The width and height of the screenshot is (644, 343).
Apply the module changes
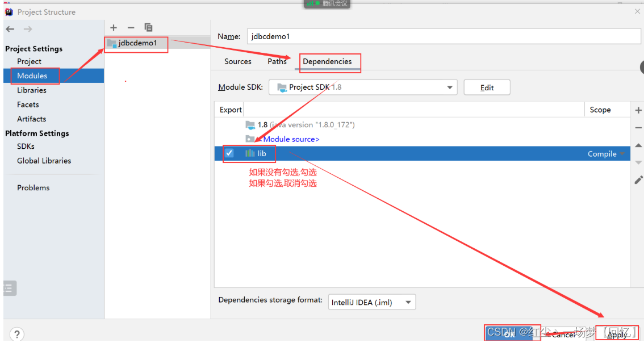tap(617, 334)
